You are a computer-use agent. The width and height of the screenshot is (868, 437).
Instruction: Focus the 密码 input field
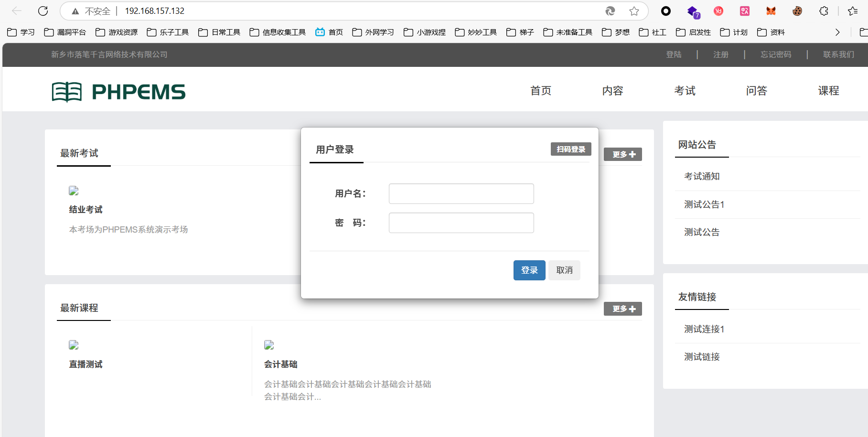pos(461,223)
